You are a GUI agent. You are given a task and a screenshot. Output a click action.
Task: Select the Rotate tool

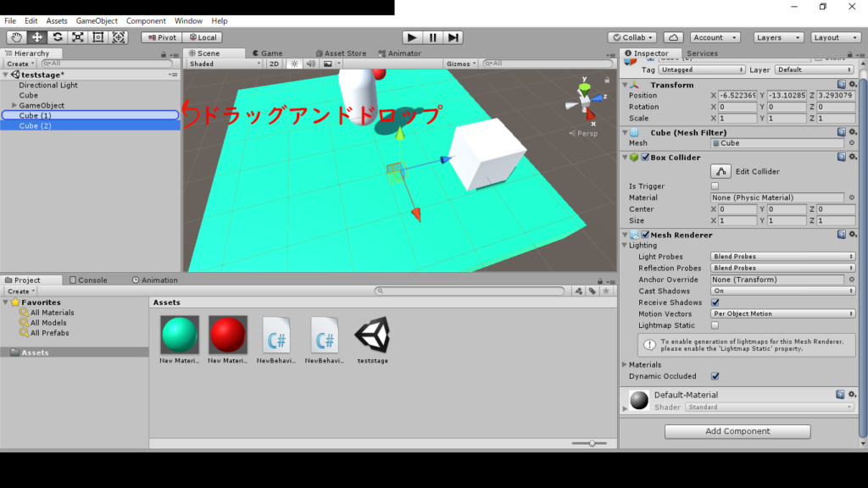click(x=58, y=37)
